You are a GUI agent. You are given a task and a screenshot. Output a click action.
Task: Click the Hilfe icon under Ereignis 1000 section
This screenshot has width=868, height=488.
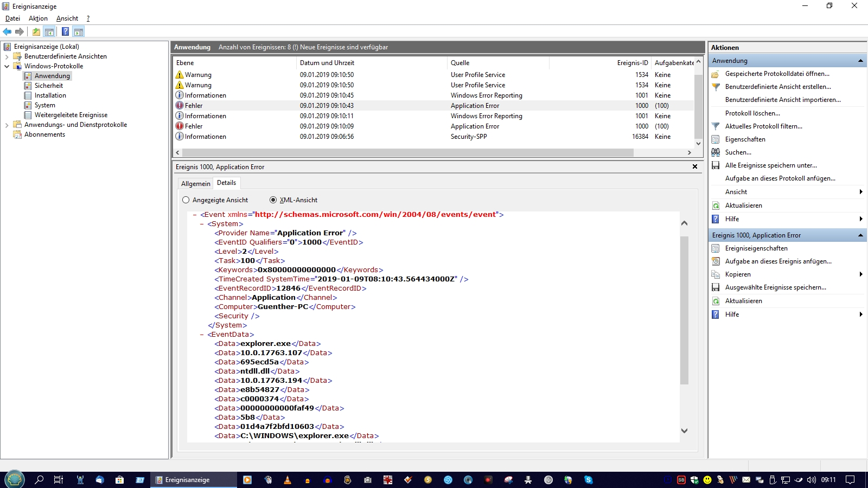[x=716, y=314]
